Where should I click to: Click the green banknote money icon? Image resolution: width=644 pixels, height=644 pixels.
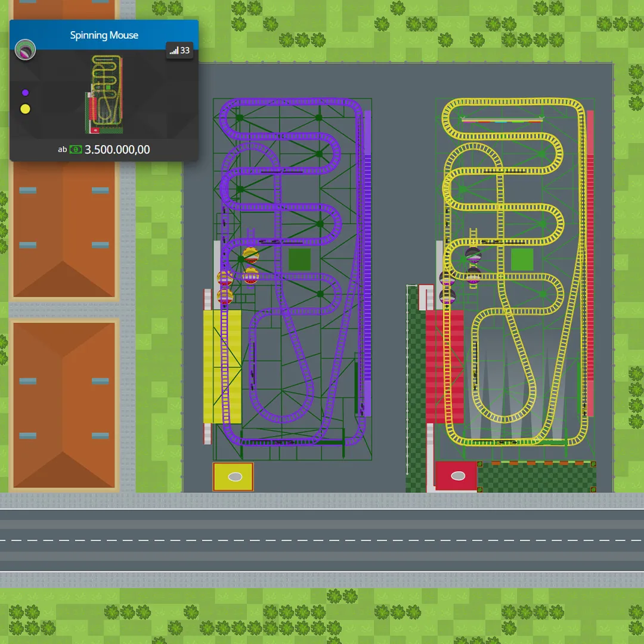pos(76,150)
